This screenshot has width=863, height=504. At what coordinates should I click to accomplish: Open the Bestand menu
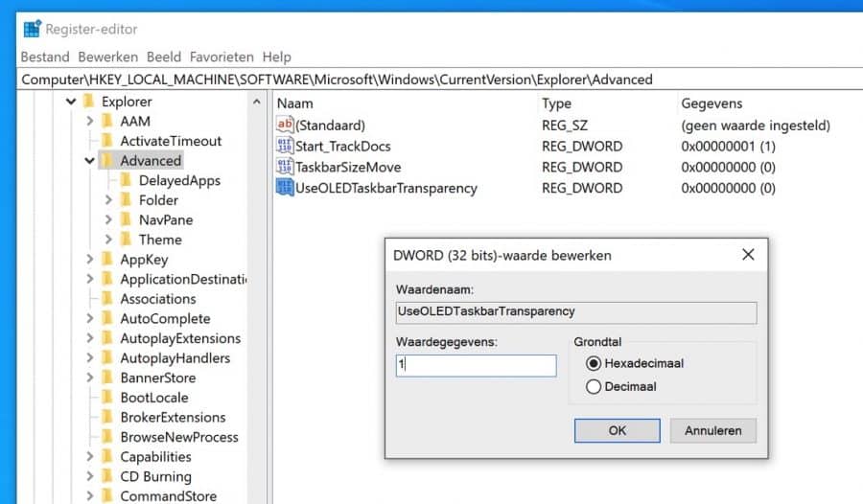[45, 57]
